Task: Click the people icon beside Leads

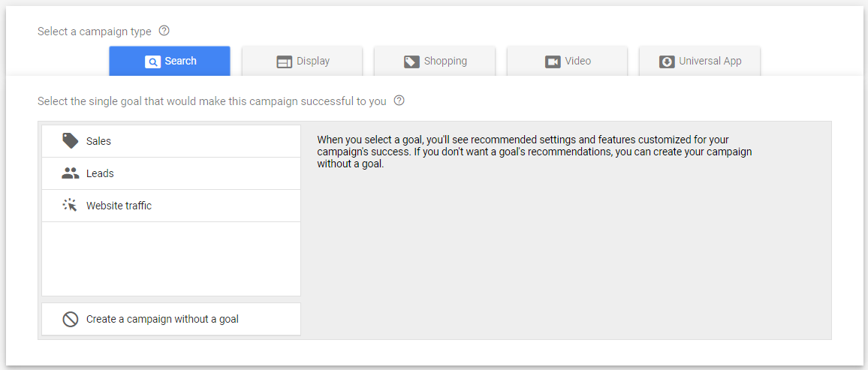Action: pyautogui.click(x=70, y=173)
